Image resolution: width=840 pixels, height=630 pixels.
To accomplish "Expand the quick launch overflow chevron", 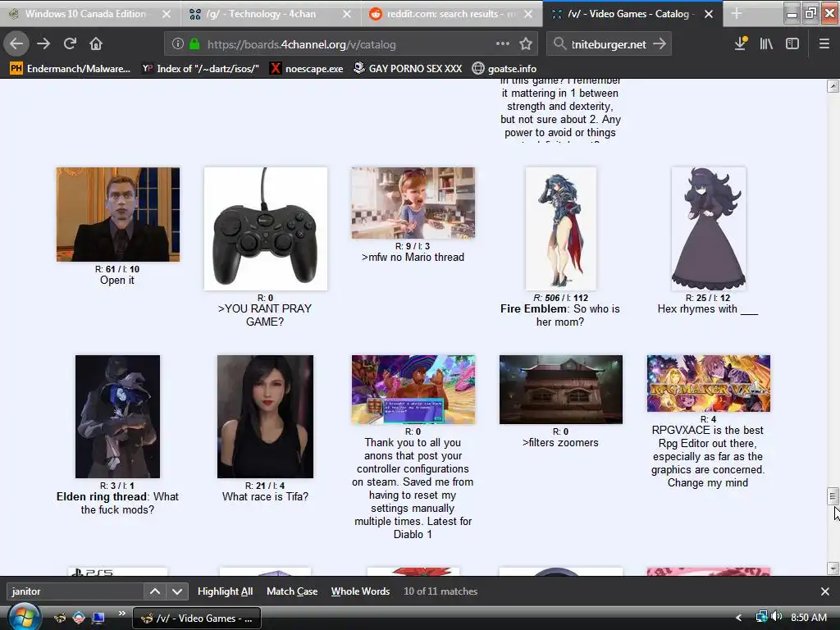I will click(x=121, y=613).
